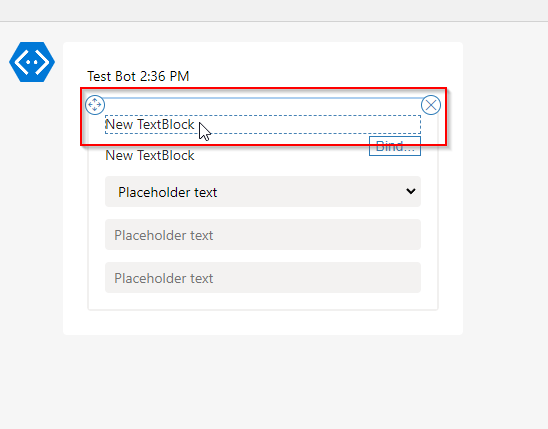Click blank area inside dashed TextBlock outline

click(308, 124)
